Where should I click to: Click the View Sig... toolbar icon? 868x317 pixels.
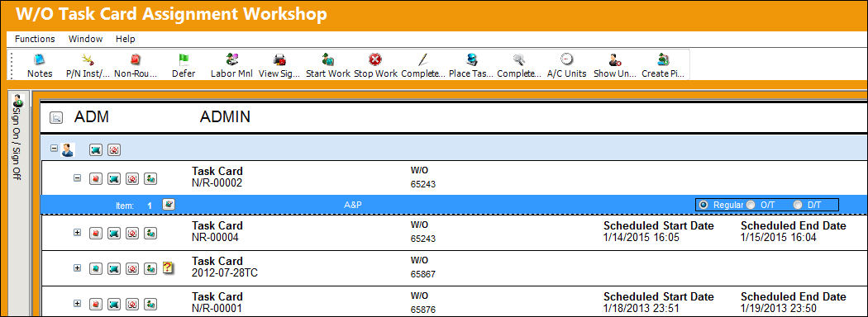pos(279,59)
